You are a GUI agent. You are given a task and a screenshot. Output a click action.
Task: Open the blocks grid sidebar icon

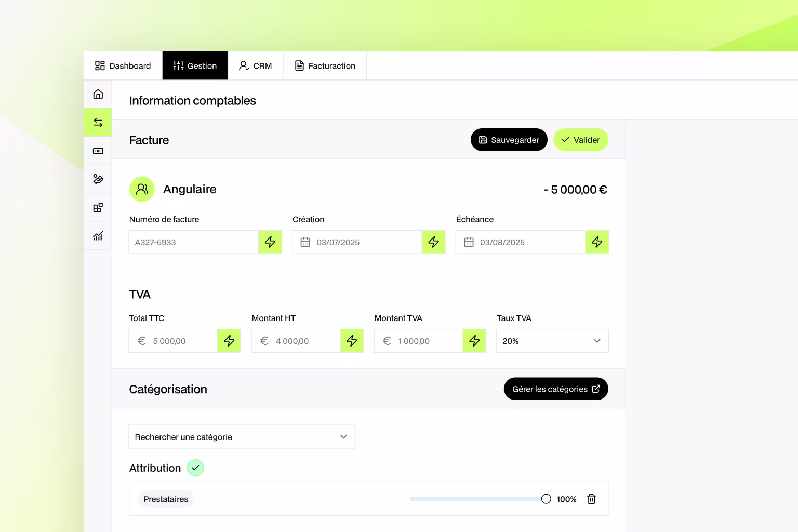tap(98, 208)
